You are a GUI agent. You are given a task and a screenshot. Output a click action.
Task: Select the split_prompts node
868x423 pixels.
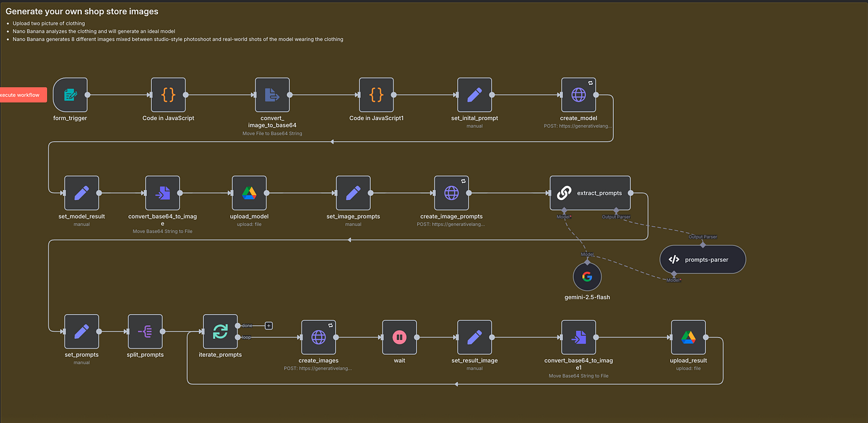[145, 332]
